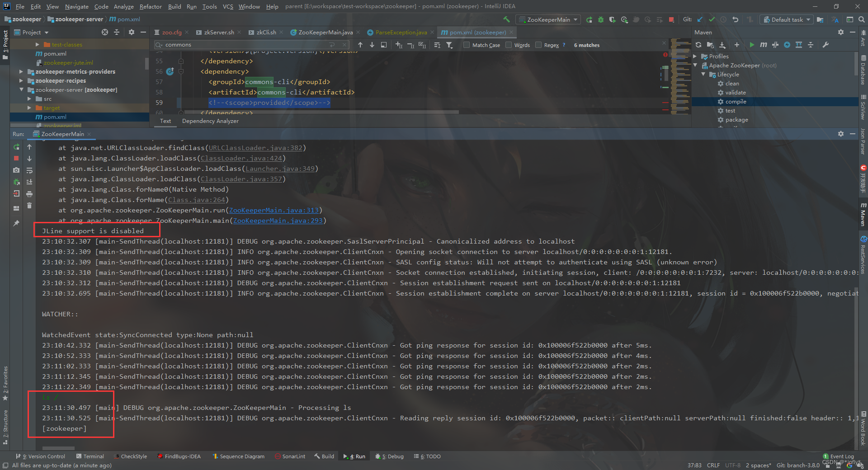Jump to next search occurrence arrow
This screenshot has width=868, height=470.
coord(372,45)
